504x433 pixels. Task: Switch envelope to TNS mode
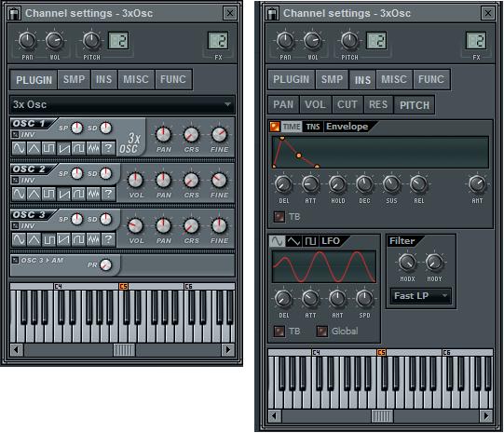(313, 127)
